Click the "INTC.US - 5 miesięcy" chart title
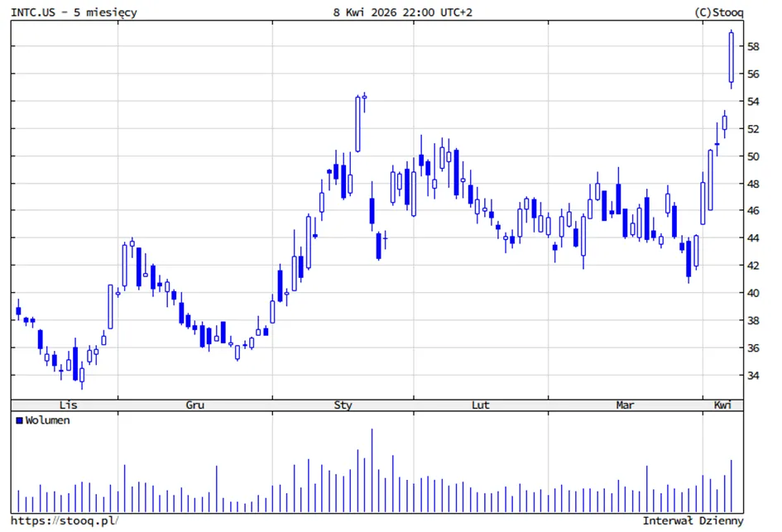 [74, 12]
